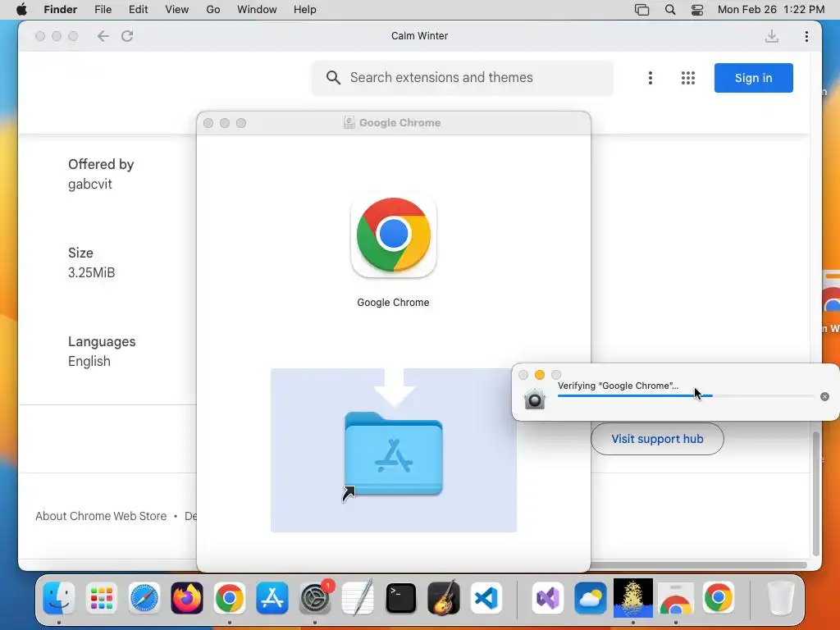This screenshot has width=840, height=630.
Task: Open the Google apps grid
Action: 688,78
